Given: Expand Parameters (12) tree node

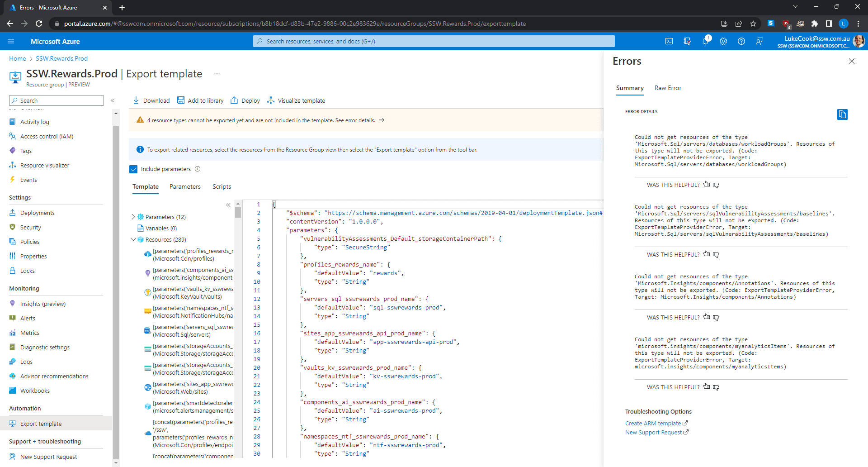Looking at the screenshot, I should coord(133,217).
